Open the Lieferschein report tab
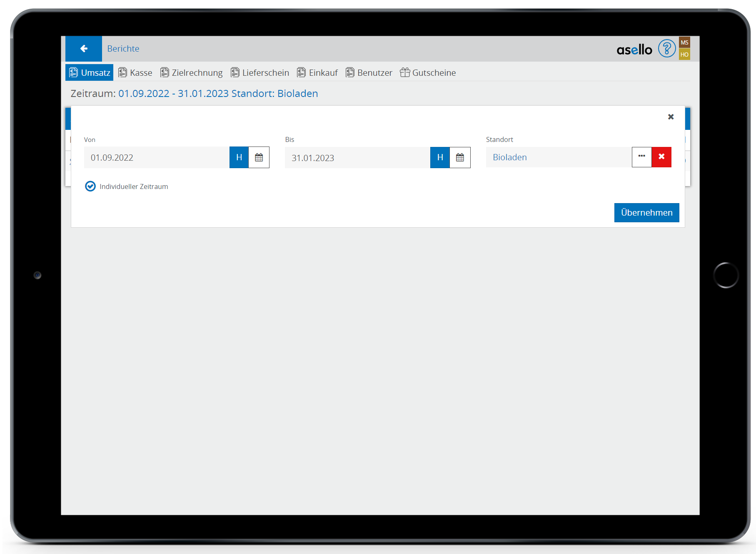This screenshot has width=756, height=554. coord(260,73)
